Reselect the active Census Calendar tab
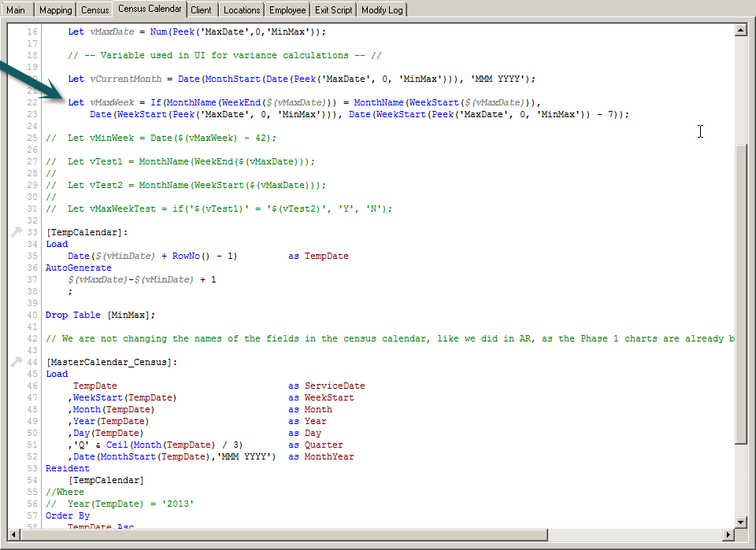The width and height of the screenshot is (756, 550). pyautogui.click(x=150, y=9)
